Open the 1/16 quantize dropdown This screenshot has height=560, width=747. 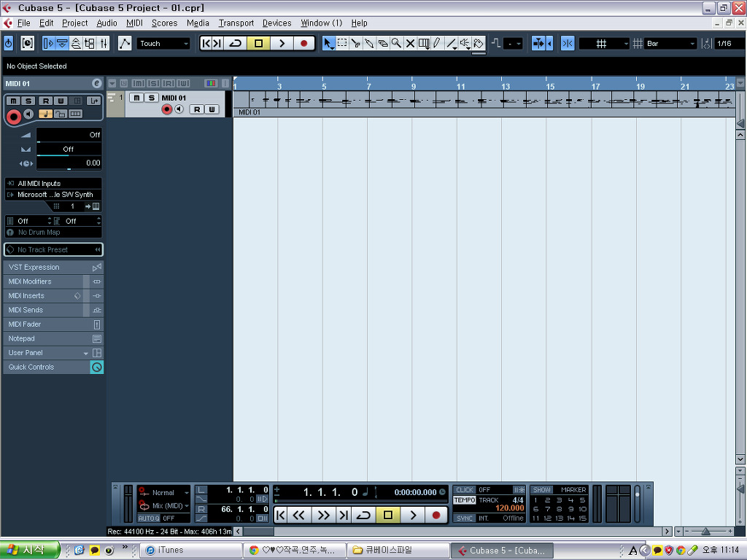[729, 43]
